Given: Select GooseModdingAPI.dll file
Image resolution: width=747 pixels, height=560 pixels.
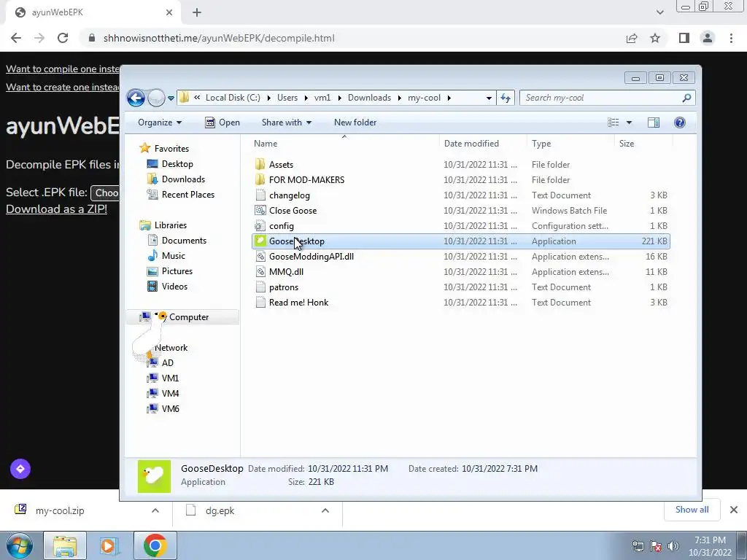Looking at the screenshot, I should click(x=460, y=257).
